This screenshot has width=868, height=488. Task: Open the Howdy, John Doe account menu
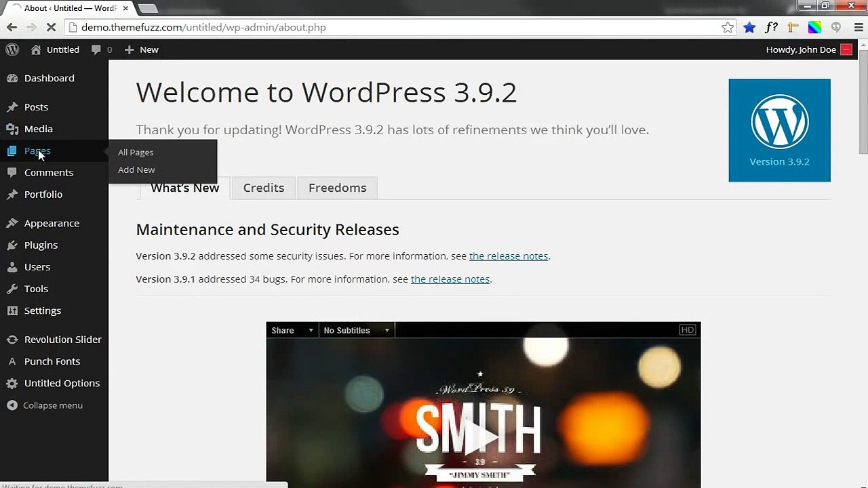coord(808,49)
